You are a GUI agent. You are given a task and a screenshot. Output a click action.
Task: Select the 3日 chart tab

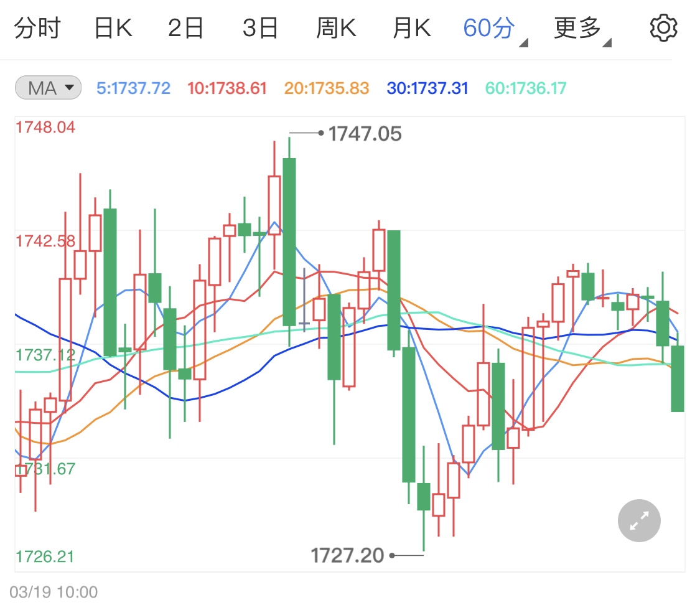point(260,28)
